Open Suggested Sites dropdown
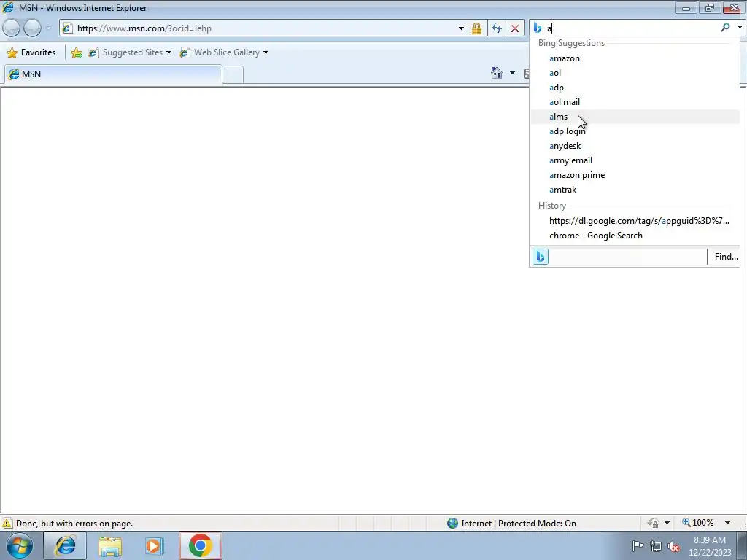 pos(130,52)
